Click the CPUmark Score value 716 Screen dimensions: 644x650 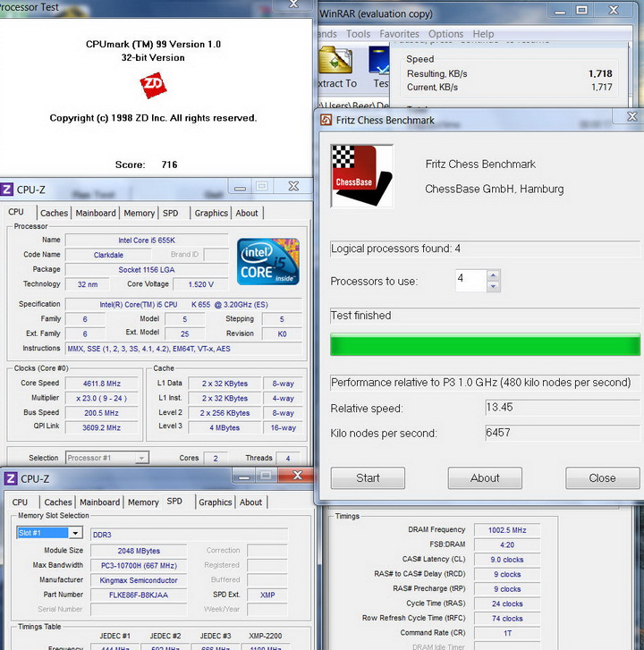[169, 165]
